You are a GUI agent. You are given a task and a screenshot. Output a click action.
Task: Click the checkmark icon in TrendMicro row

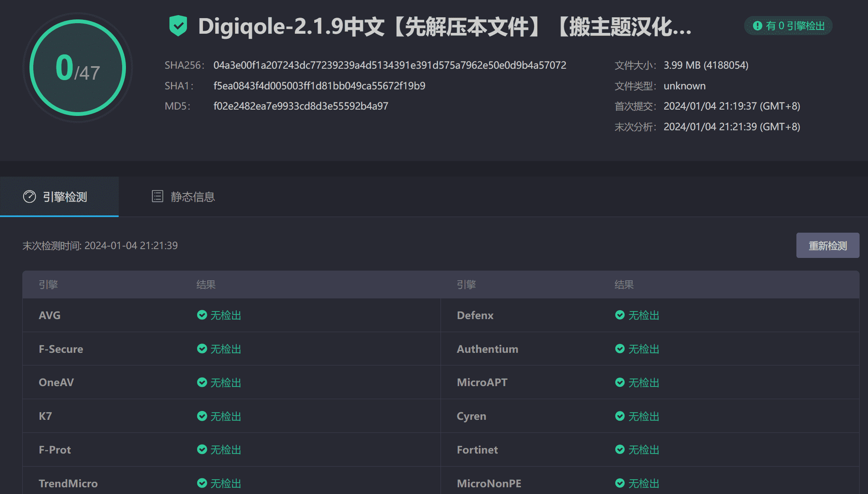(x=202, y=483)
